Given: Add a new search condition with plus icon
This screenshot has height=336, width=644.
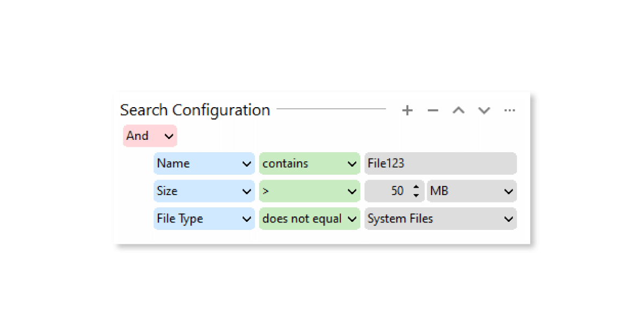Looking at the screenshot, I should (407, 110).
